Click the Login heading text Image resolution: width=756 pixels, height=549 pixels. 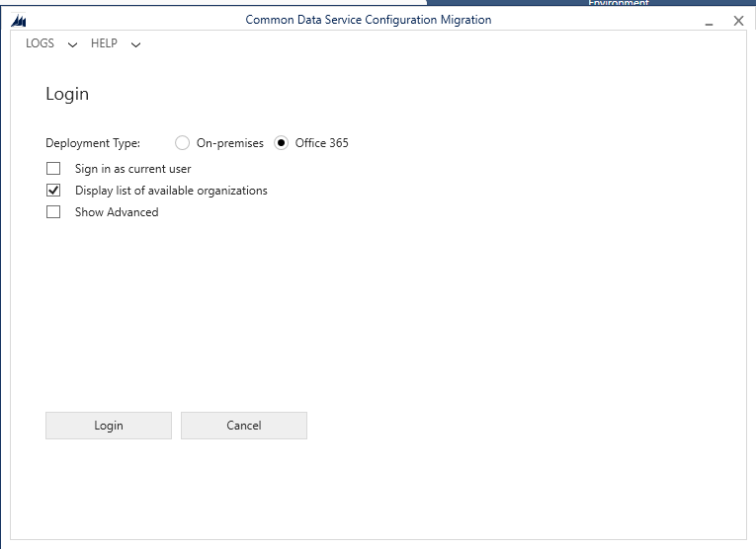[x=67, y=94]
